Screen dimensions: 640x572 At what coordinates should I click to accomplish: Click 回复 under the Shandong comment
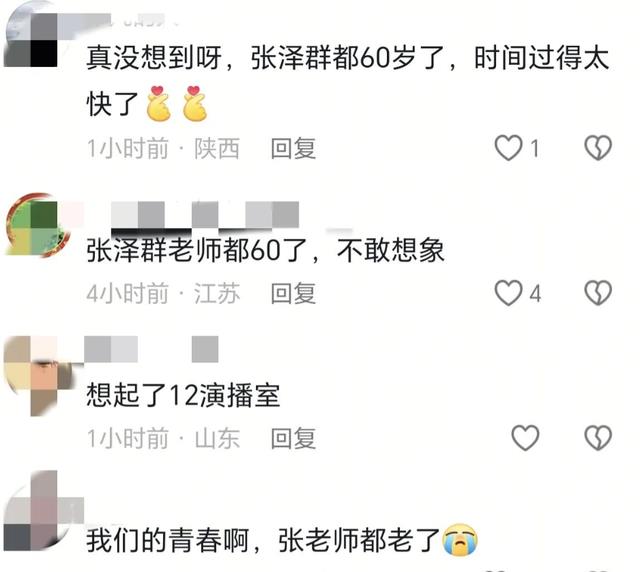[x=293, y=438]
